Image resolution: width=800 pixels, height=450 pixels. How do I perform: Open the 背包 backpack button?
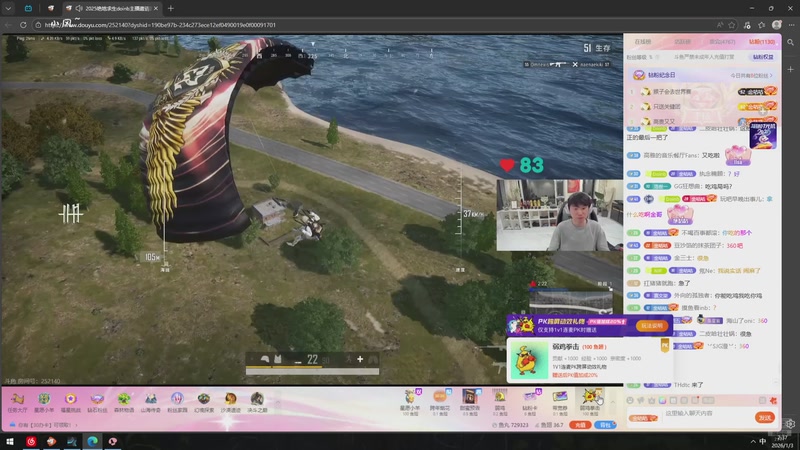pos(605,424)
